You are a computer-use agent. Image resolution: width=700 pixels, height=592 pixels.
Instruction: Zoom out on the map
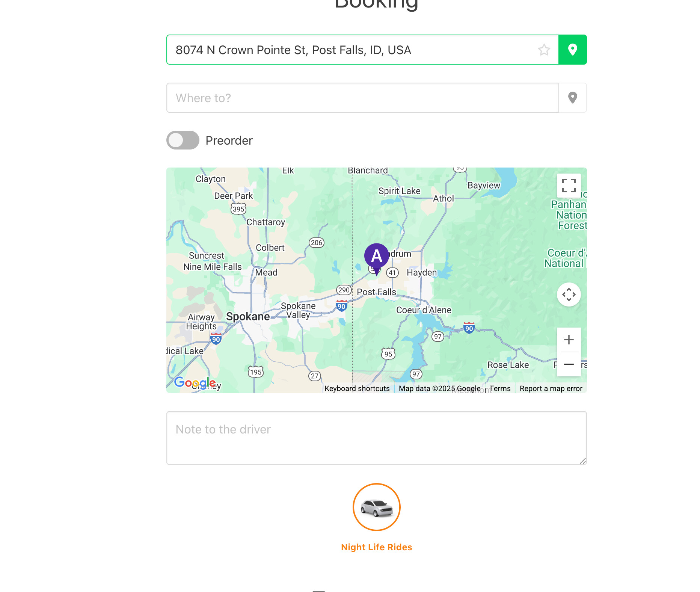[569, 364]
